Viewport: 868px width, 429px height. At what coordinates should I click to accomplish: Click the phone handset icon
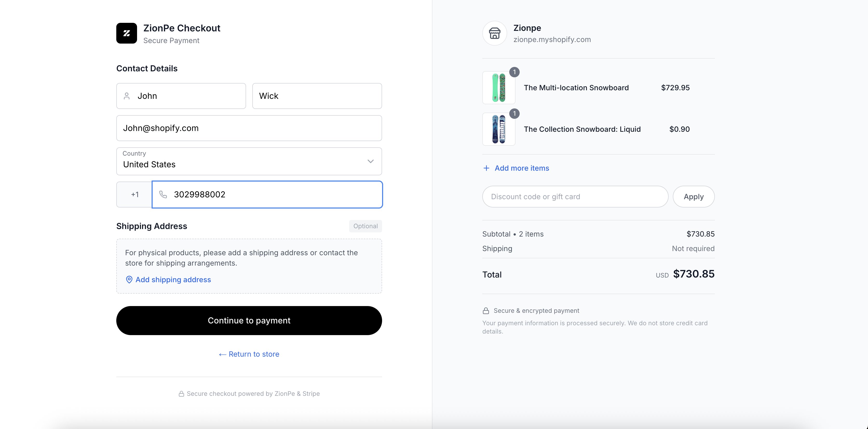pyautogui.click(x=163, y=194)
